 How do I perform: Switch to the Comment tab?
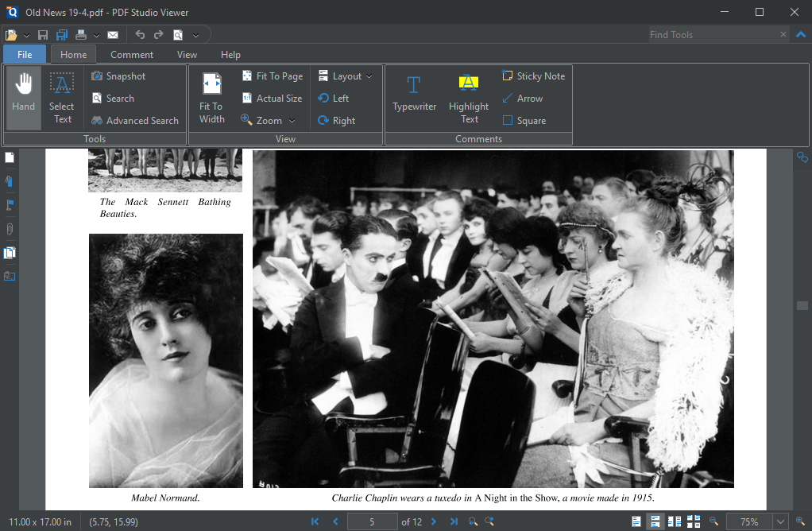pyautogui.click(x=132, y=54)
